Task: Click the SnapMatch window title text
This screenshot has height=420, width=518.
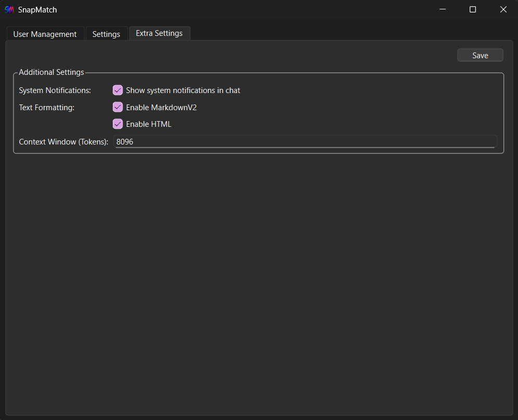Action: (37, 10)
